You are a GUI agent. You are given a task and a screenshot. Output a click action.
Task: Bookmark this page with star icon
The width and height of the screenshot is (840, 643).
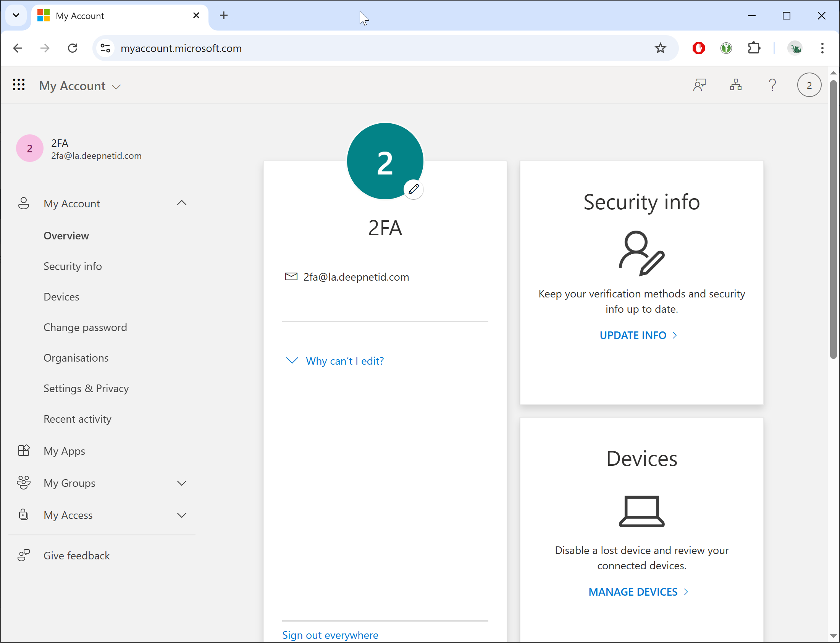[x=660, y=48]
